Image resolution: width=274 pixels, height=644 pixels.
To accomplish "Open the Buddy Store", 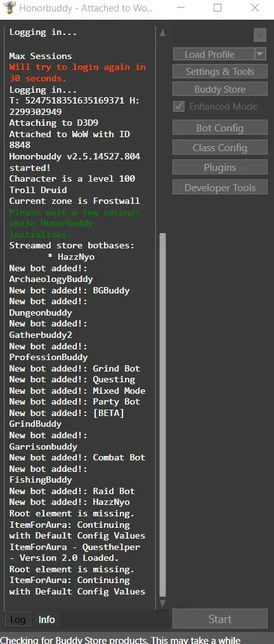I will (x=220, y=89).
